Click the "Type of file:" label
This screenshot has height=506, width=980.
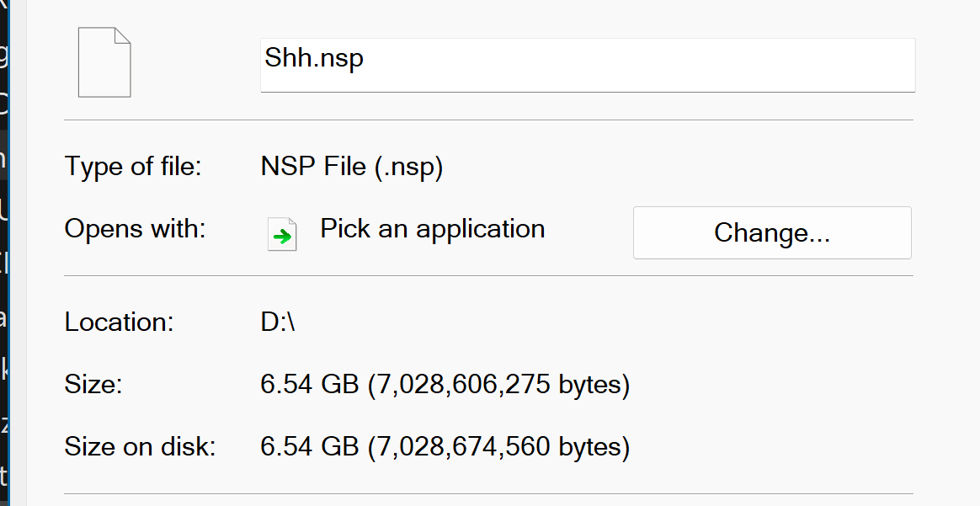tap(133, 167)
